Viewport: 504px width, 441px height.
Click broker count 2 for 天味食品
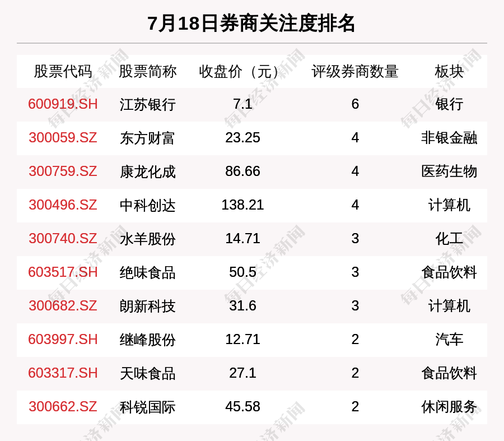(x=355, y=373)
